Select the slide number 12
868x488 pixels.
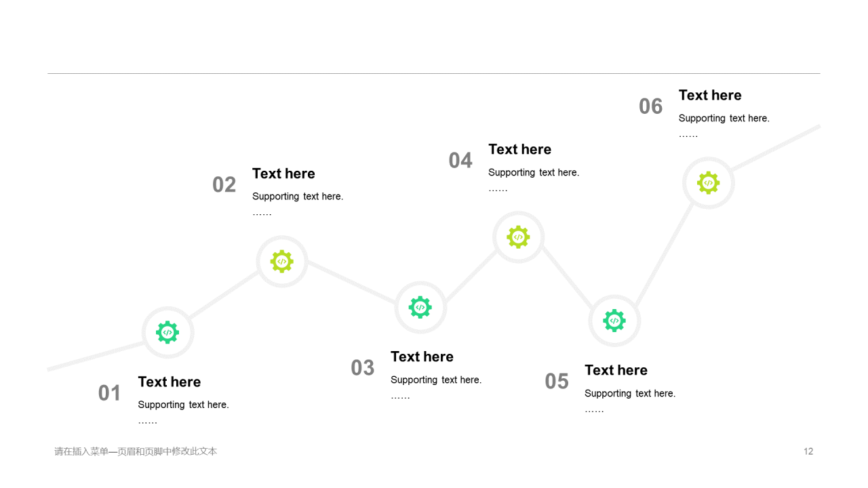pos(808,451)
